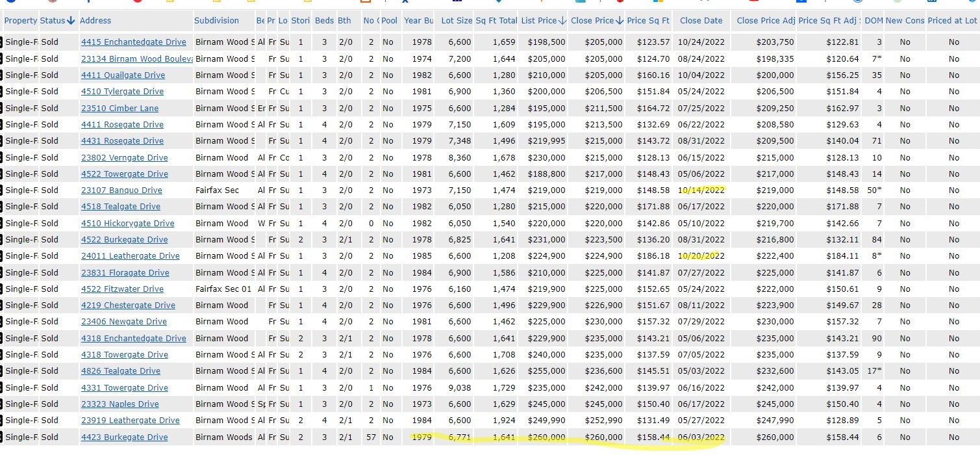
Task: Click the row icon beside 4331 Towergate Drive
Action: (1, 388)
